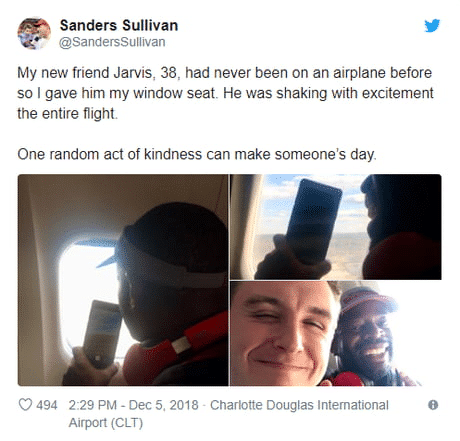Open large photo of man at window
460x441 pixels.
pos(123,280)
